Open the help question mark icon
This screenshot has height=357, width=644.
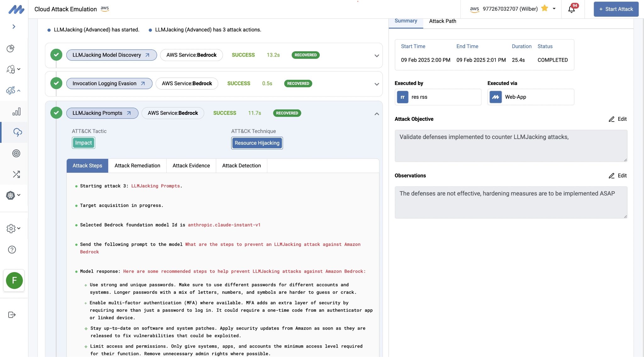click(x=12, y=249)
